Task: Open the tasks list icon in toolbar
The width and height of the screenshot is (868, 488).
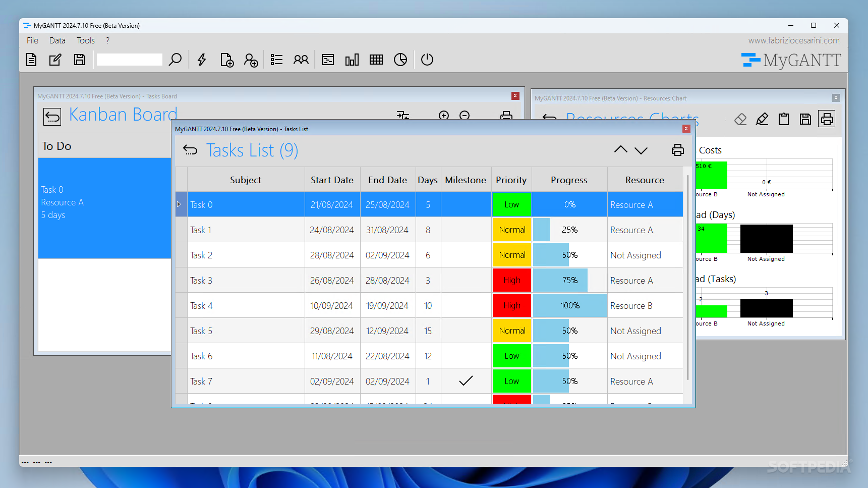Action: tap(276, 60)
